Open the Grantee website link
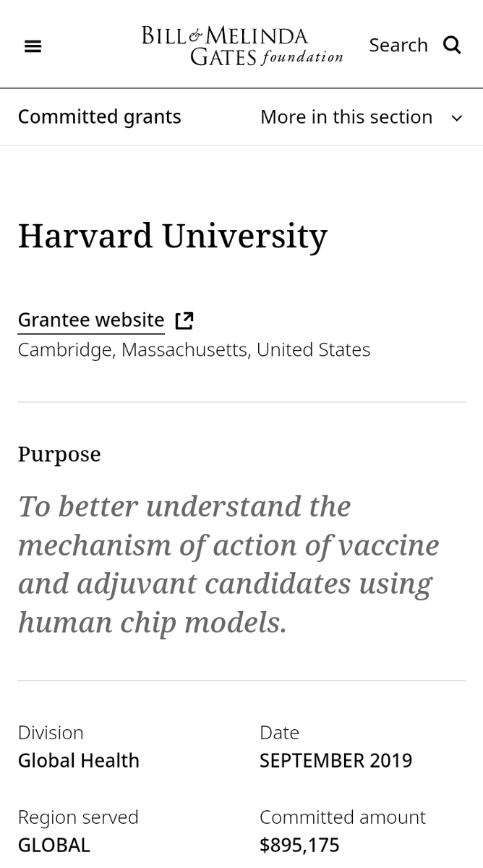 click(x=91, y=320)
